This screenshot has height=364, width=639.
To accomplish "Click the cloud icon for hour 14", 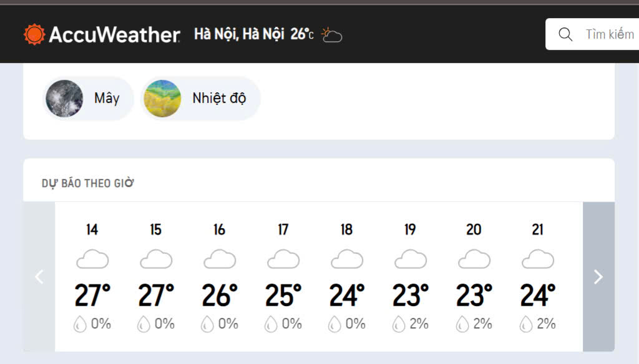I will click(92, 259).
